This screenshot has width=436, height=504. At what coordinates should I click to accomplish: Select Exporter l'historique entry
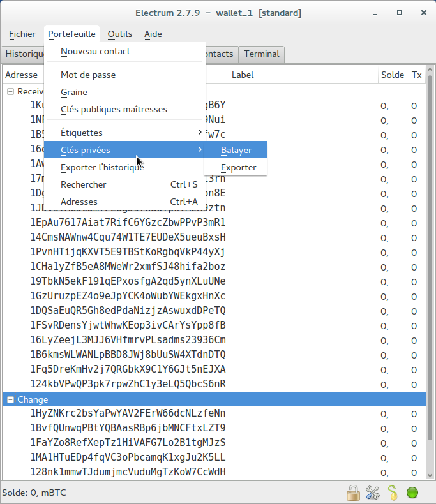[124, 167]
